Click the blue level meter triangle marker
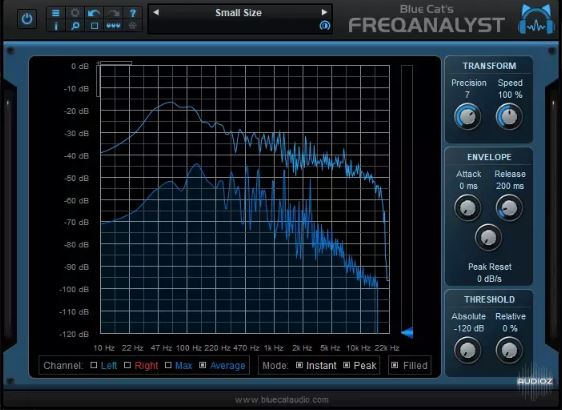The height and width of the screenshot is (410, 562). pos(407,332)
